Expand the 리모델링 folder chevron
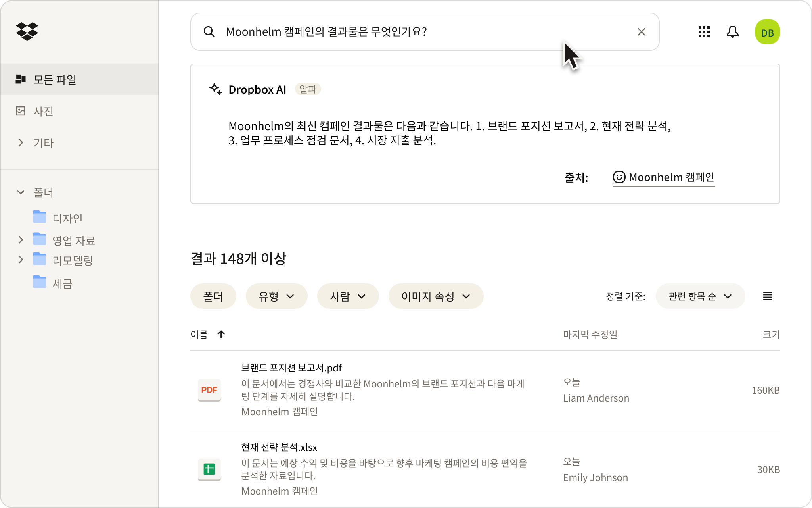Image resolution: width=812 pixels, height=508 pixels. coord(21,260)
